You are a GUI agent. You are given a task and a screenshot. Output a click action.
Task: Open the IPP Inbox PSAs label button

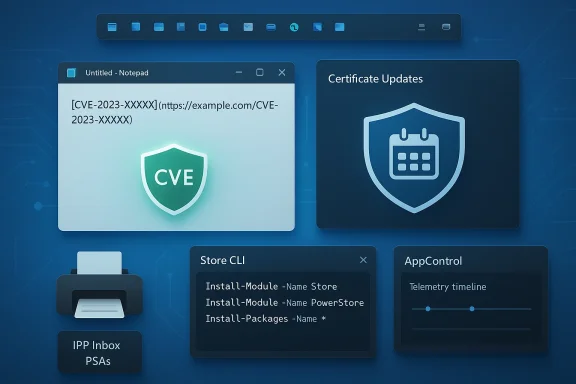[100, 353]
